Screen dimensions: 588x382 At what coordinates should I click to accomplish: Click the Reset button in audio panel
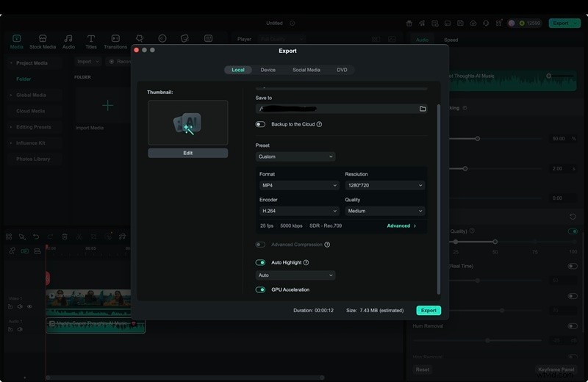pos(422,370)
